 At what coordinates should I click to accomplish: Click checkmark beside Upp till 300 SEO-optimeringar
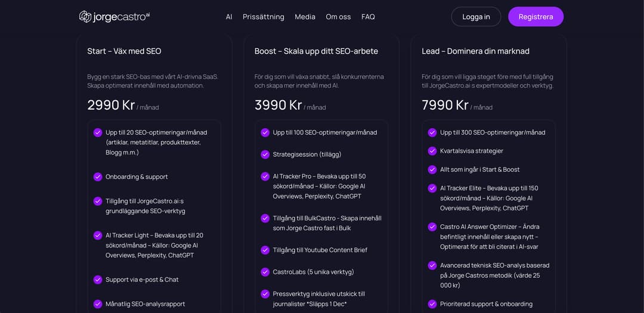(432, 132)
